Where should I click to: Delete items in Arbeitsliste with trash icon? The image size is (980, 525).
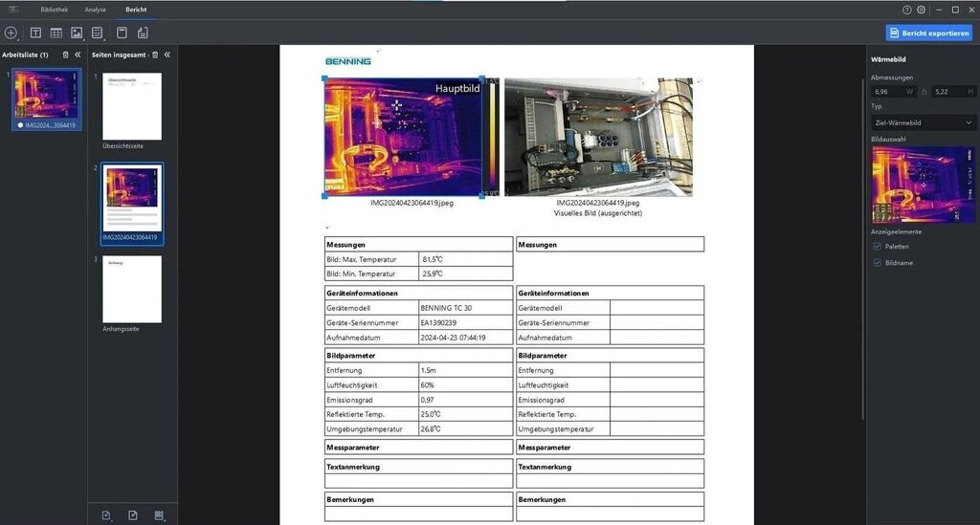[65, 55]
